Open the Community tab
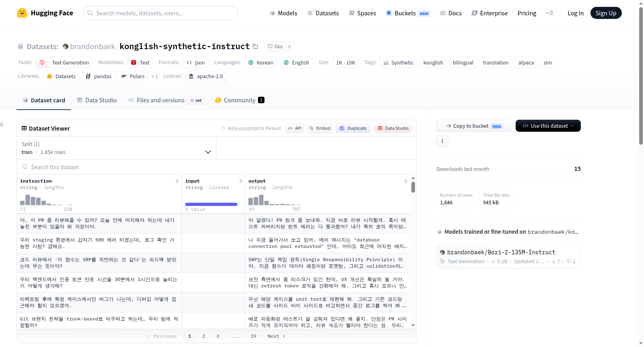The image size is (644, 347). 239,100
